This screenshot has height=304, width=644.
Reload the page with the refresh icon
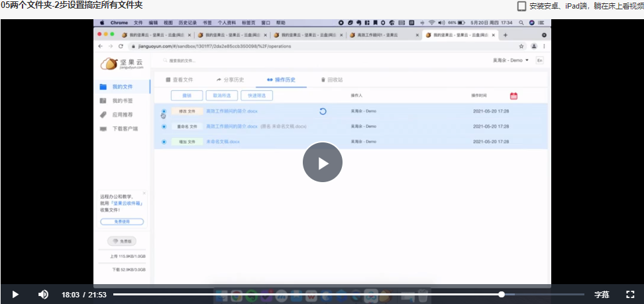click(x=121, y=46)
